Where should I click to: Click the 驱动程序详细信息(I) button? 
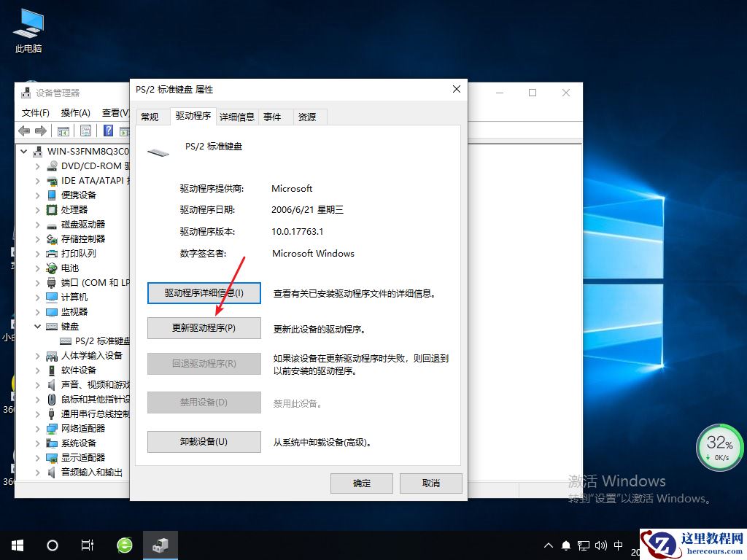(x=204, y=292)
